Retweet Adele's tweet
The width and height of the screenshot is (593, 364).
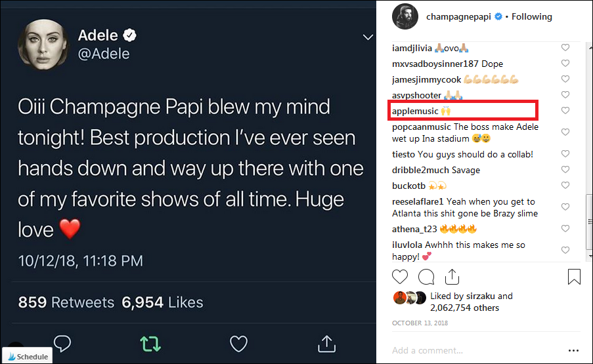point(150,342)
